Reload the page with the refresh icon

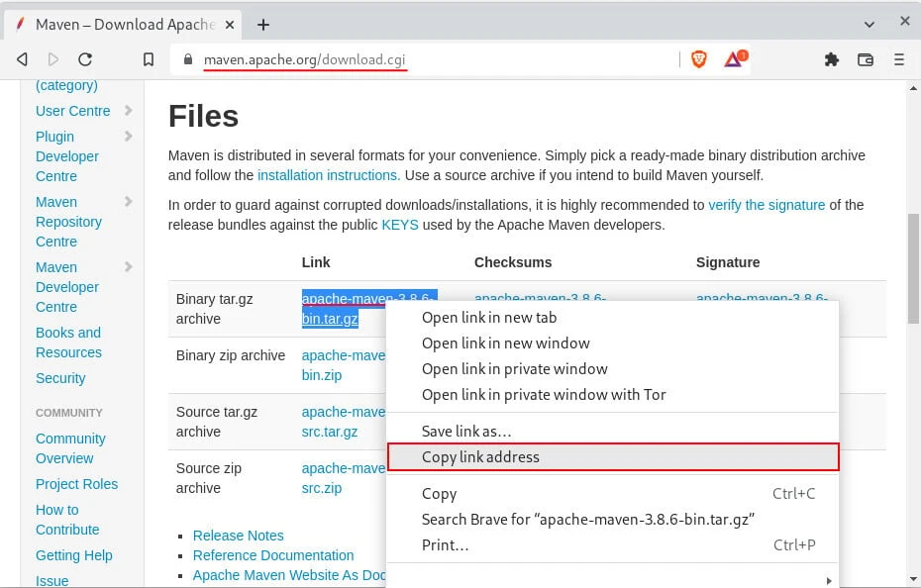[85, 59]
